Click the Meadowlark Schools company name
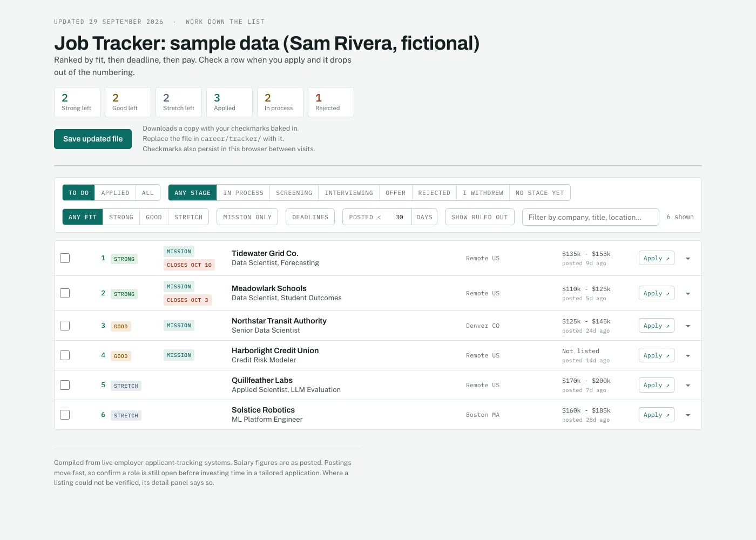Image resolution: width=756 pixels, height=540 pixels. point(269,288)
